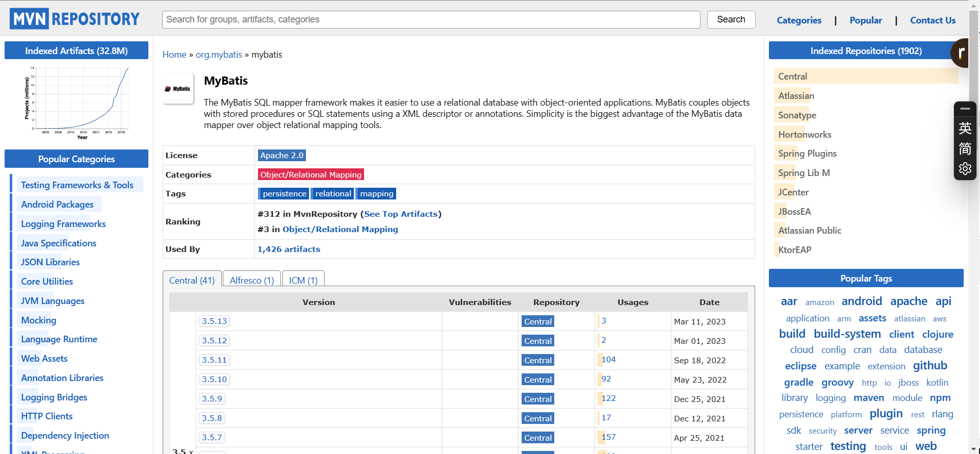Click the Indexed Repositories (1902) header
Viewport: 980px width, 454px height.
pyautogui.click(x=866, y=51)
